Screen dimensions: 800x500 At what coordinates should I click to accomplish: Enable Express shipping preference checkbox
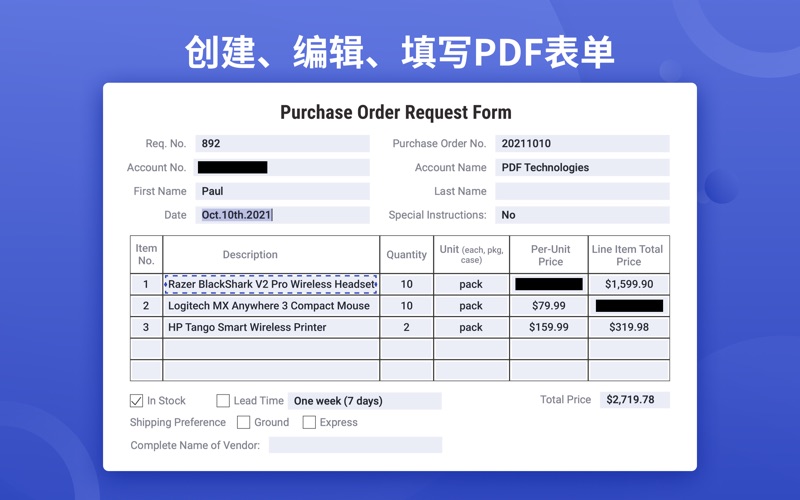(309, 422)
